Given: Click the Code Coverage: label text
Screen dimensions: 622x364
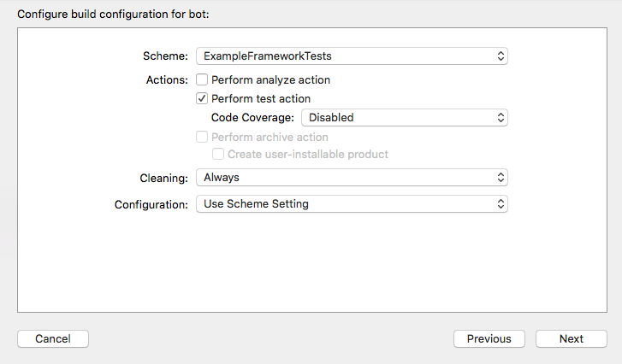Looking at the screenshot, I should click(x=252, y=118).
